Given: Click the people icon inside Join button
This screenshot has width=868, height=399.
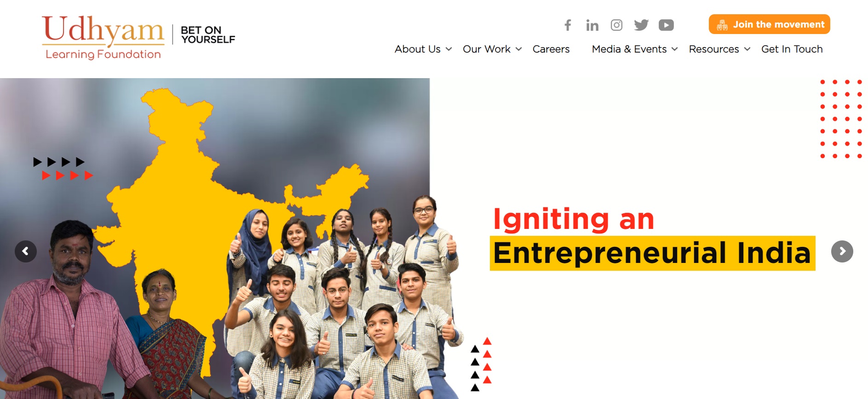Looking at the screenshot, I should [x=722, y=25].
